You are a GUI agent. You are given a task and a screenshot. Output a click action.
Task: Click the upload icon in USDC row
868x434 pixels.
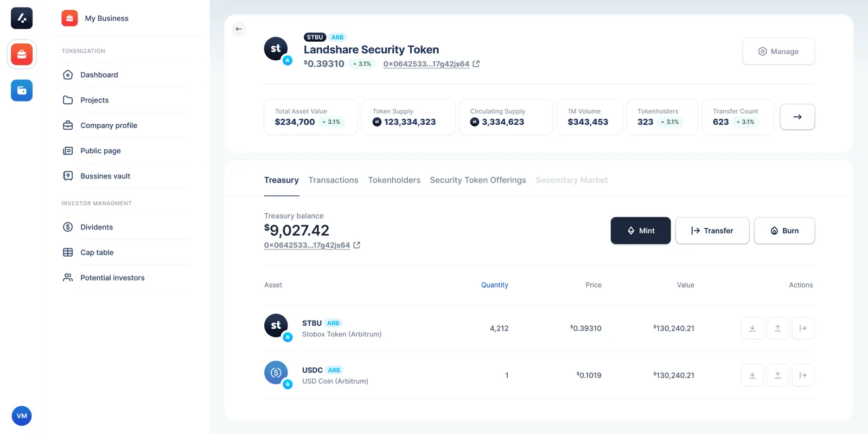[777, 375]
